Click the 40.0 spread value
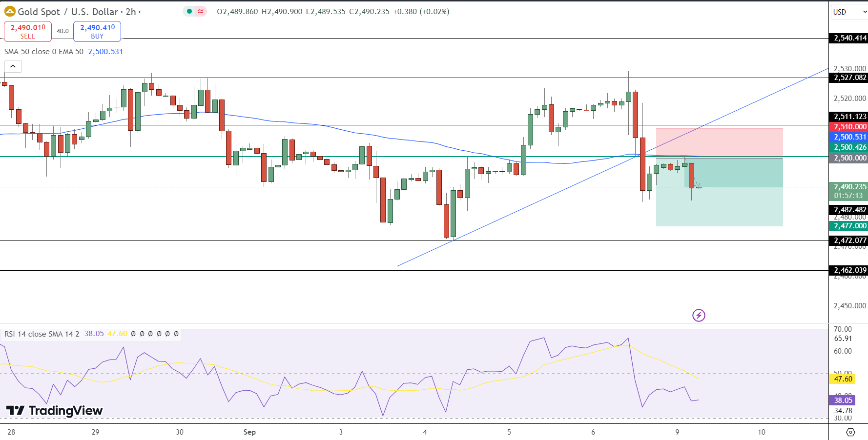868x440 pixels. pos(62,31)
